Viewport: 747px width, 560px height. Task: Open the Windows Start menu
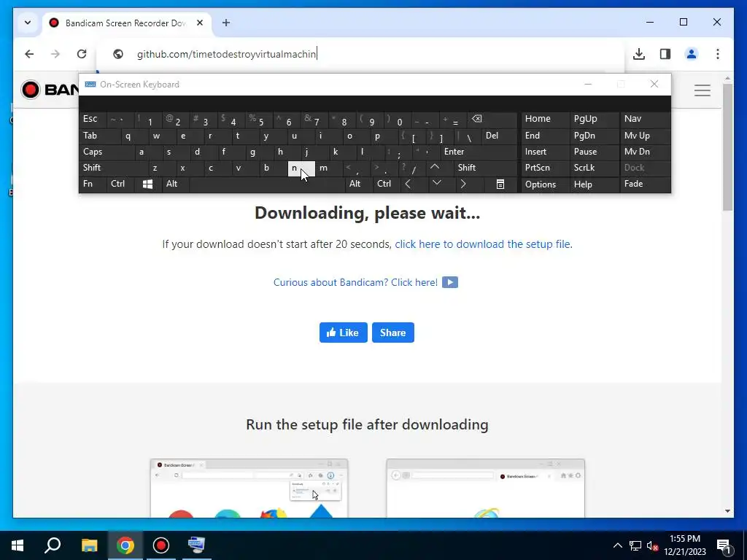point(18,545)
